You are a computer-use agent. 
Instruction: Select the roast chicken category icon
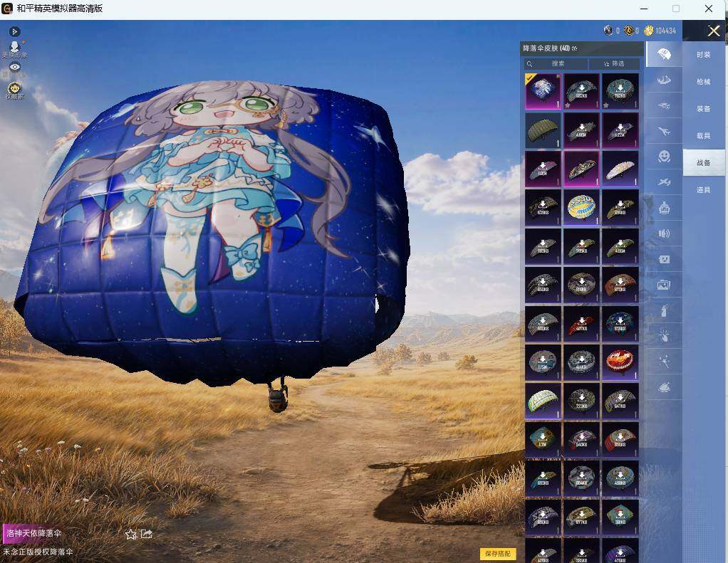[664, 386]
